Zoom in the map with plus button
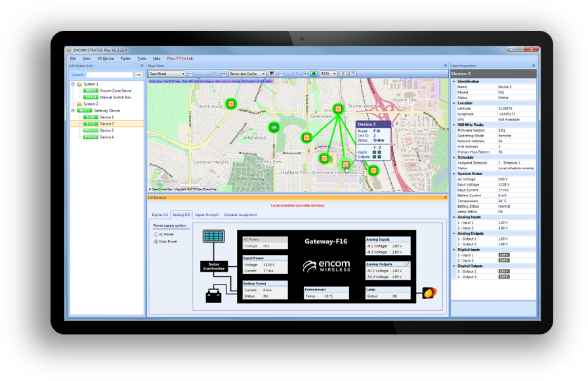Image resolution: width=588 pixels, height=381 pixels. click(224, 74)
